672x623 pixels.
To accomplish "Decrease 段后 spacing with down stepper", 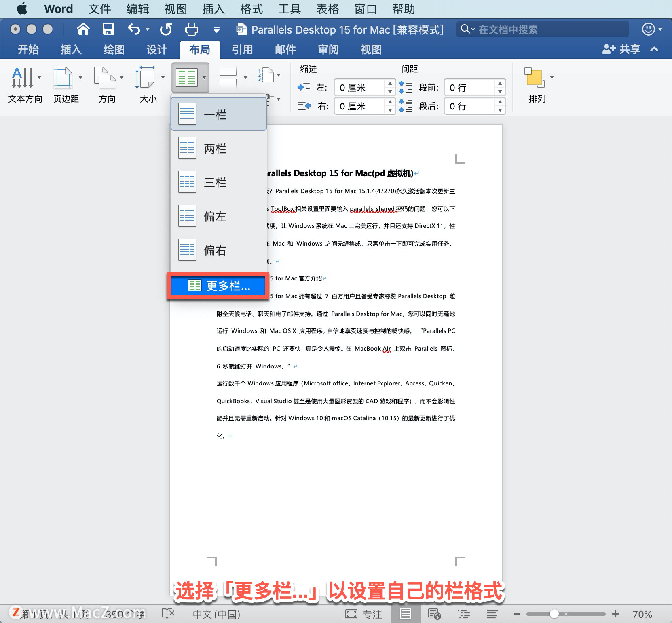I will [x=500, y=110].
